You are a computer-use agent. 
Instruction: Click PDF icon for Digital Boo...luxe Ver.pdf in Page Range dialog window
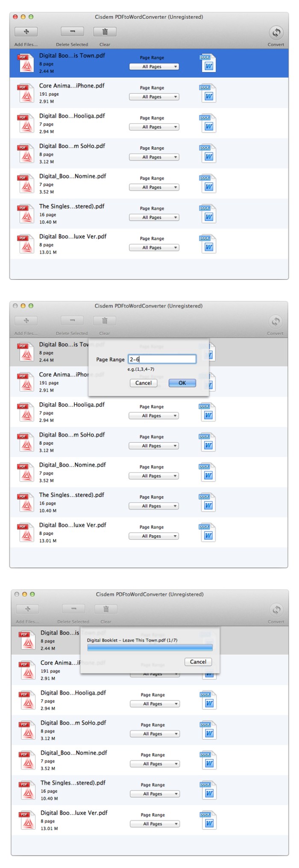click(25, 532)
